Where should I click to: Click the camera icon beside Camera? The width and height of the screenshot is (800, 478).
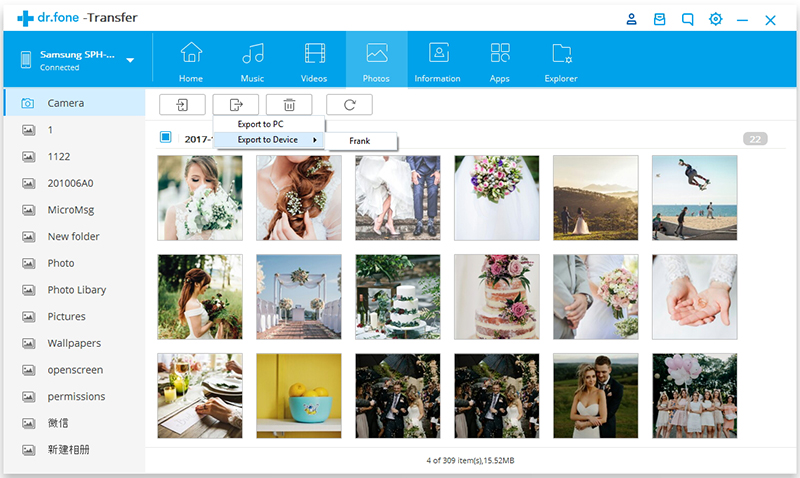coord(28,103)
